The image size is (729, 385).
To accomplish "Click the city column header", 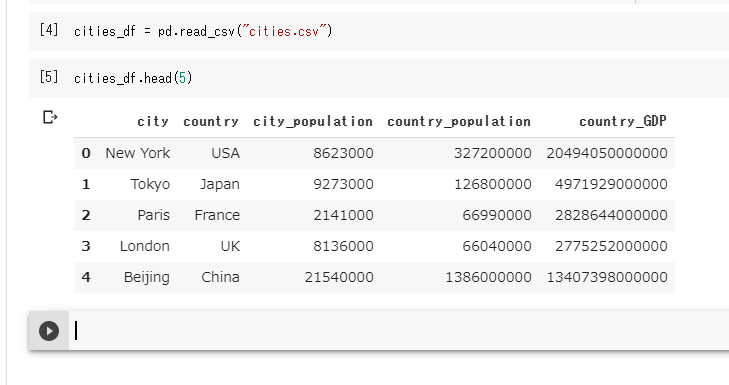I will (153, 122).
